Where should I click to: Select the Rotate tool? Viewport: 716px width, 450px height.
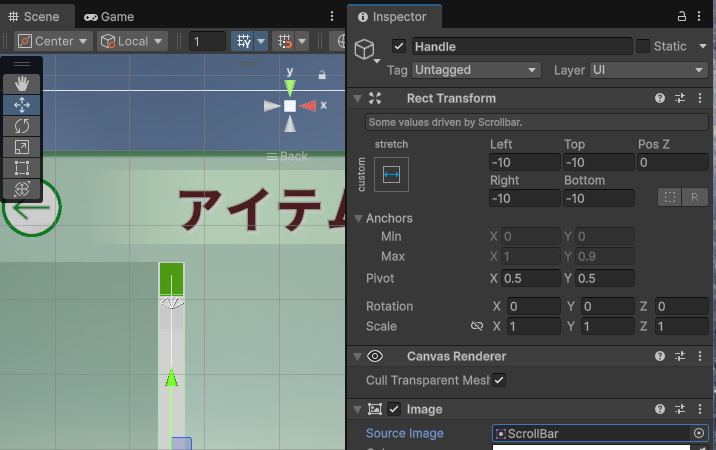[22, 126]
